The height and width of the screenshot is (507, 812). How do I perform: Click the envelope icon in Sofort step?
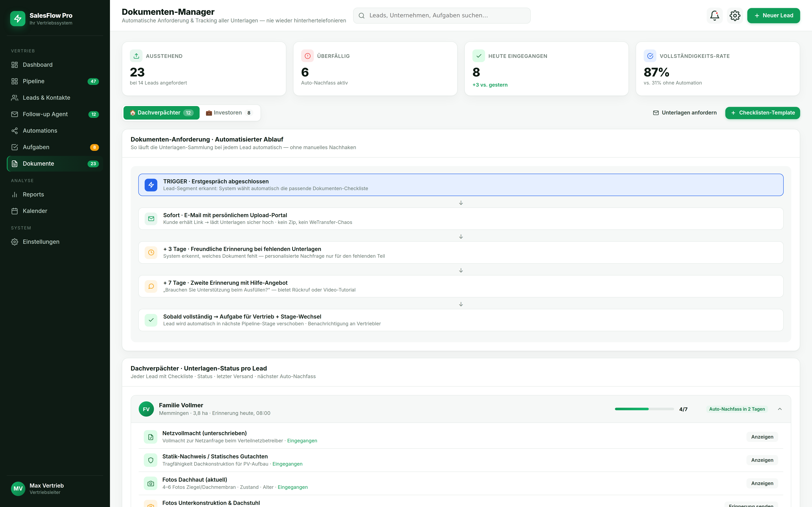(151, 219)
